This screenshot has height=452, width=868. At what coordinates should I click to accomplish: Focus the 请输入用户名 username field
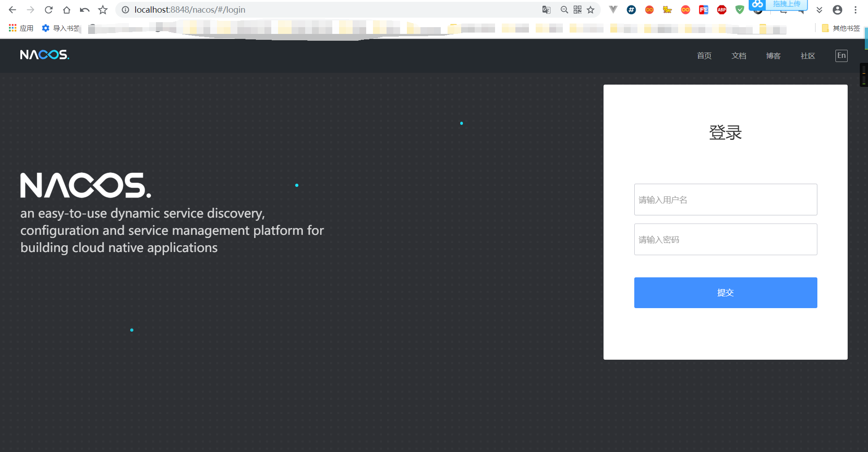coord(726,200)
